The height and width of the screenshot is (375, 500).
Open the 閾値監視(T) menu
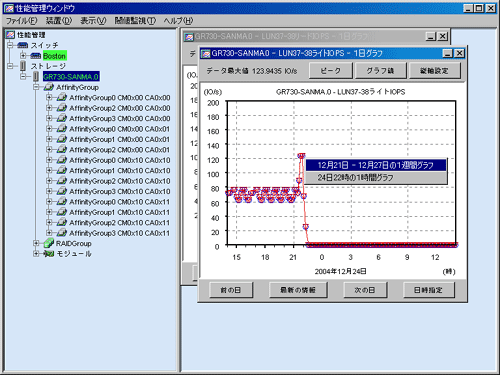pyautogui.click(x=135, y=21)
